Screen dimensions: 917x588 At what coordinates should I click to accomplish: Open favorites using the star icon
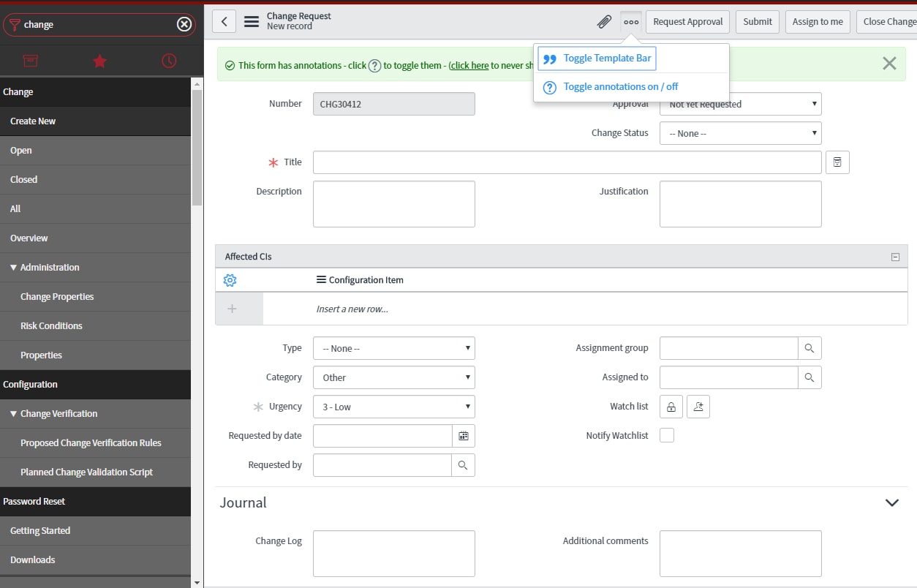point(101,60)
